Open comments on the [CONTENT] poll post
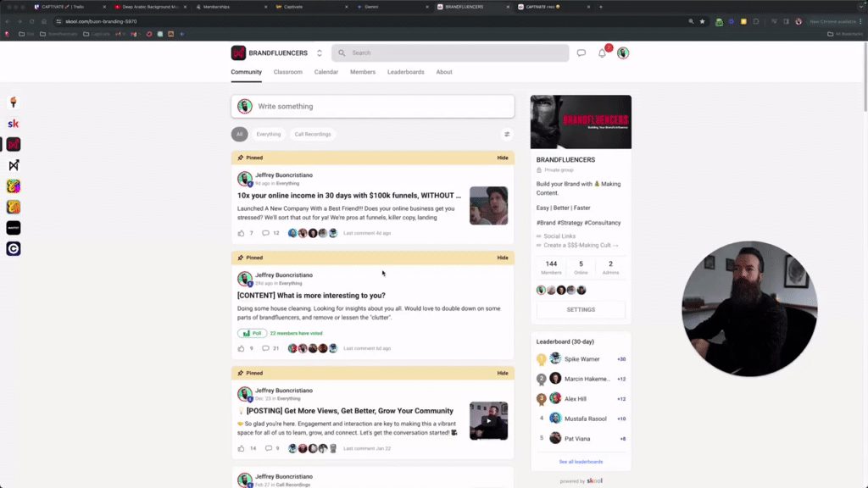This screenshot has width=868, height=488. 265,348
